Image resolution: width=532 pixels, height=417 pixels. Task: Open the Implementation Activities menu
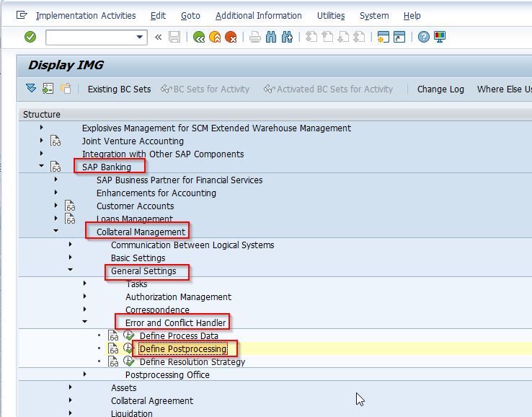pyautogui.click(x=86, y=16)
